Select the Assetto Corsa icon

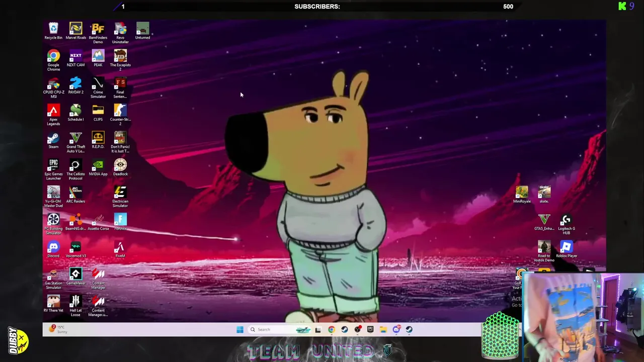[98, 222]
